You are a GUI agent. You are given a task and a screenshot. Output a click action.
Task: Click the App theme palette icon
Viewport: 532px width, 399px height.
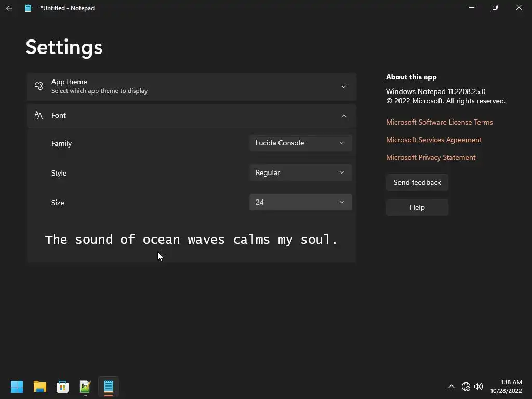click(39, 86)
